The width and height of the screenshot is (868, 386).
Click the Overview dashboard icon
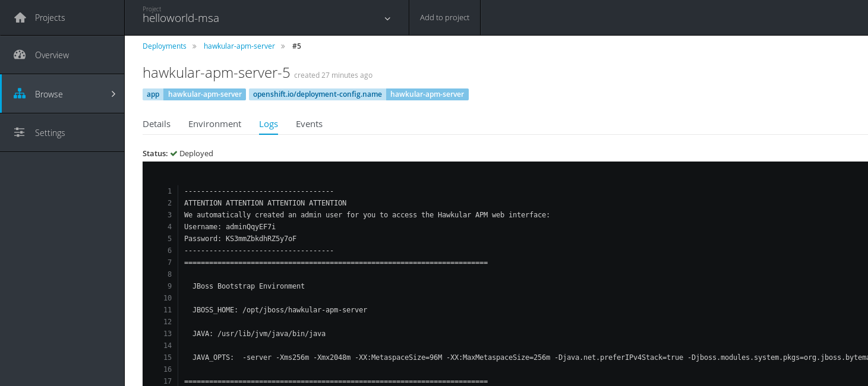20,55
